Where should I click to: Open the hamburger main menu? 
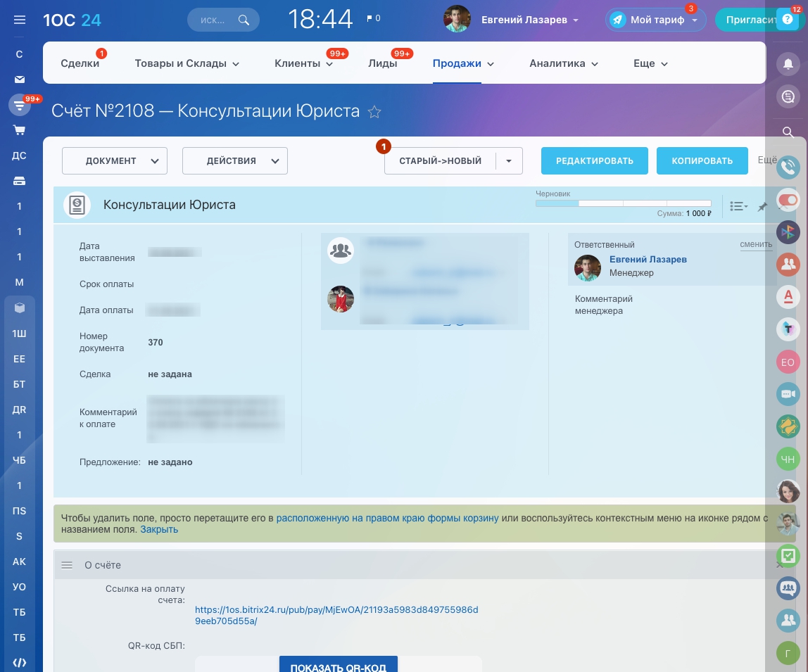[20, 20]
